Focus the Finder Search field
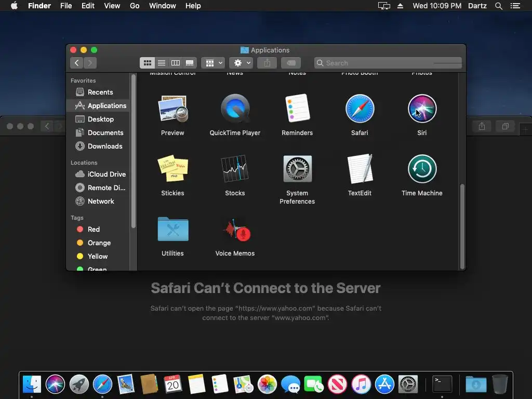The height and width of the screenshot is (399, 532). [x=388, y=63]
